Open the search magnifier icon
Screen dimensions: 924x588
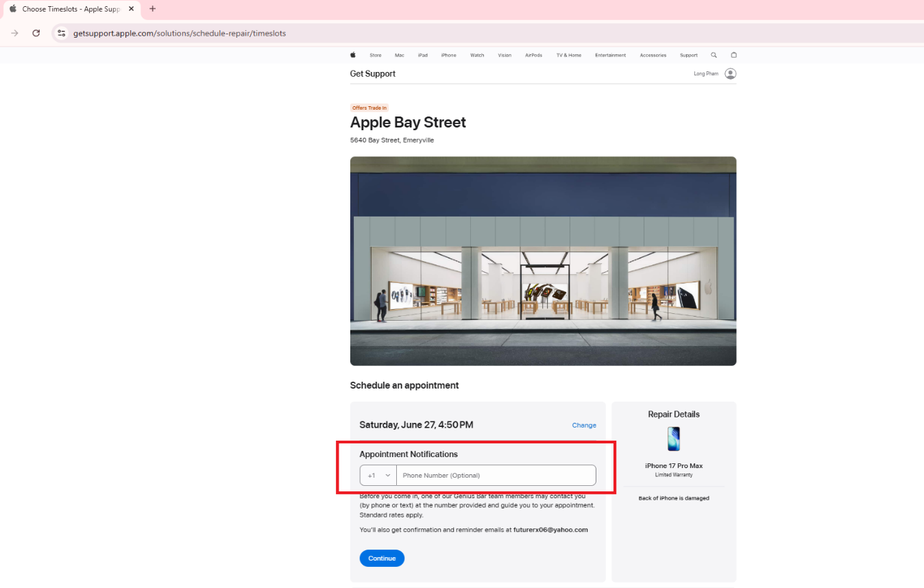[x=714, y=55]
